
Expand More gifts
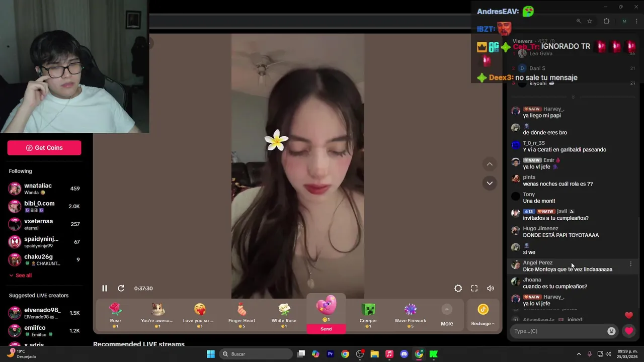click(x=447, y=315)
